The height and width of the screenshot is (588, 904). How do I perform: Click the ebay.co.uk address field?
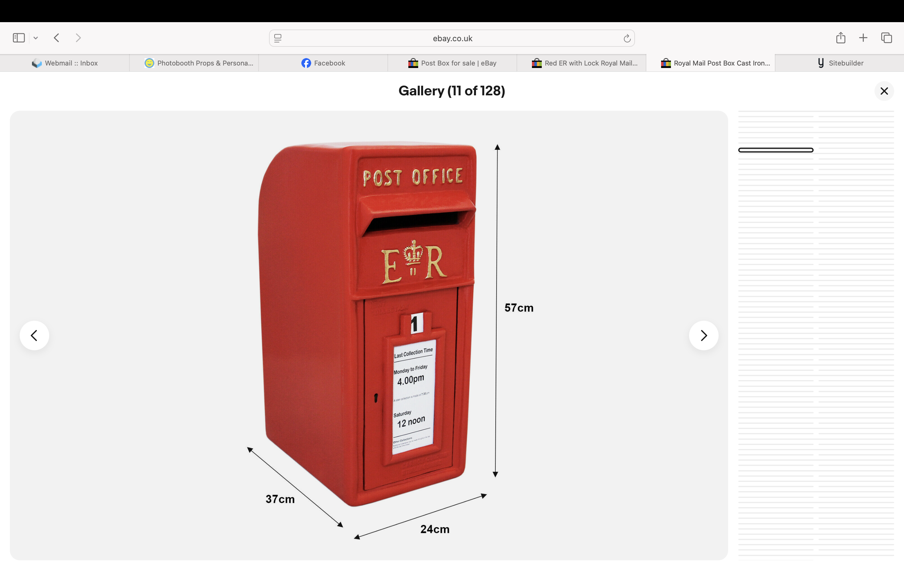[452, 38]
